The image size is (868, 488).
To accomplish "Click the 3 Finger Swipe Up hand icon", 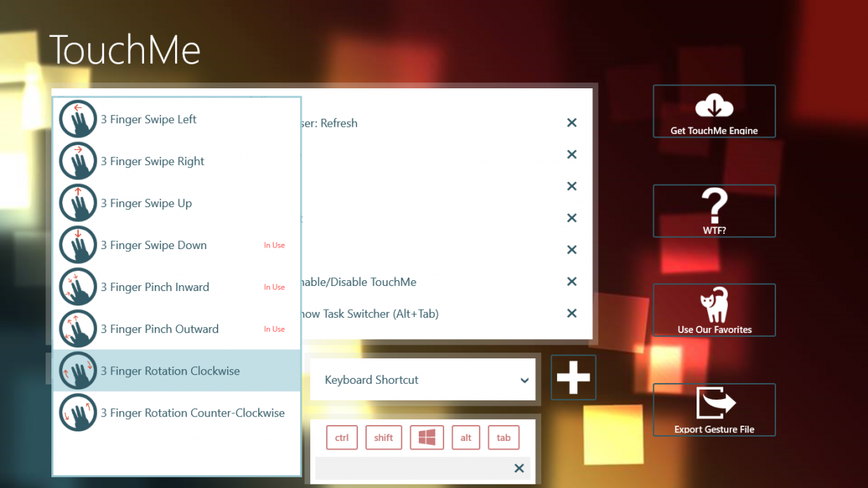I will [x=78, y=203].
